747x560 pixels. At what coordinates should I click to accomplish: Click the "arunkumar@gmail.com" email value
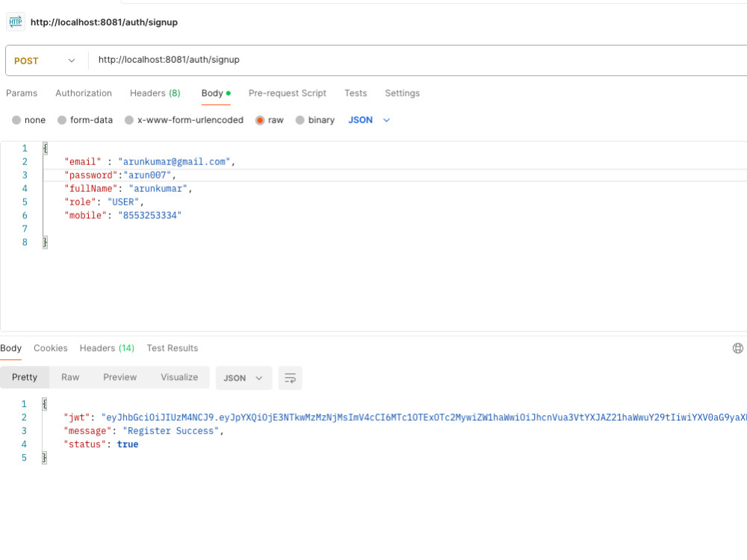[x=174, y=162]
